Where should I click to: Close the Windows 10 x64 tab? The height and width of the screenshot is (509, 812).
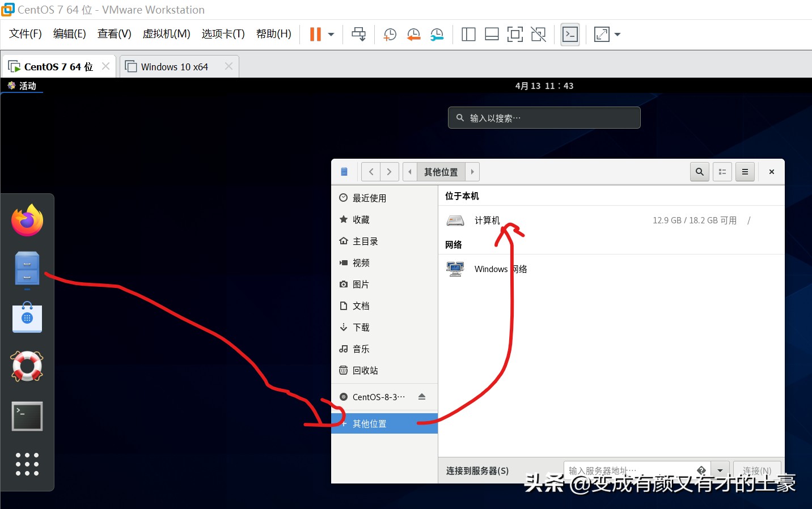click(x=229, y=66)
